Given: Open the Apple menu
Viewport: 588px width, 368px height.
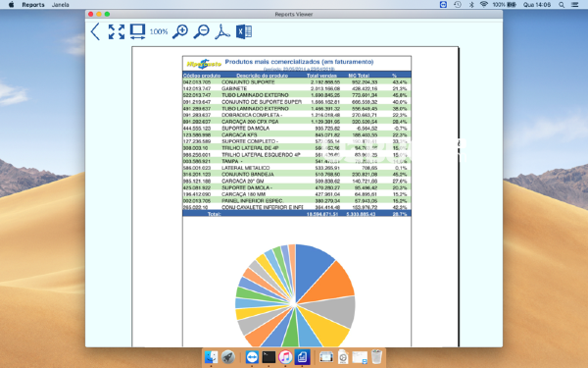Looking at the screenshot, I should tap(11, 5).
